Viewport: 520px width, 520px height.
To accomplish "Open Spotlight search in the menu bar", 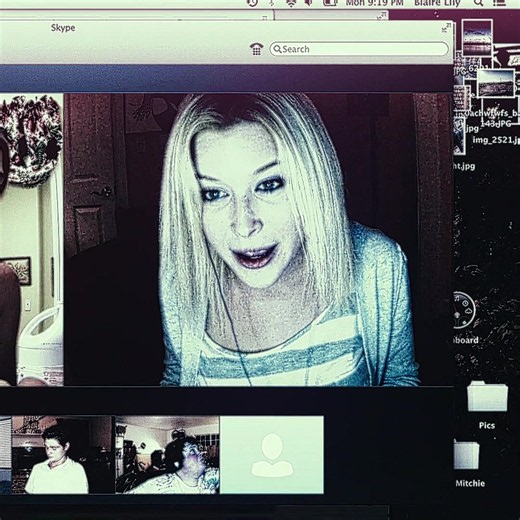I will [478, 3].
